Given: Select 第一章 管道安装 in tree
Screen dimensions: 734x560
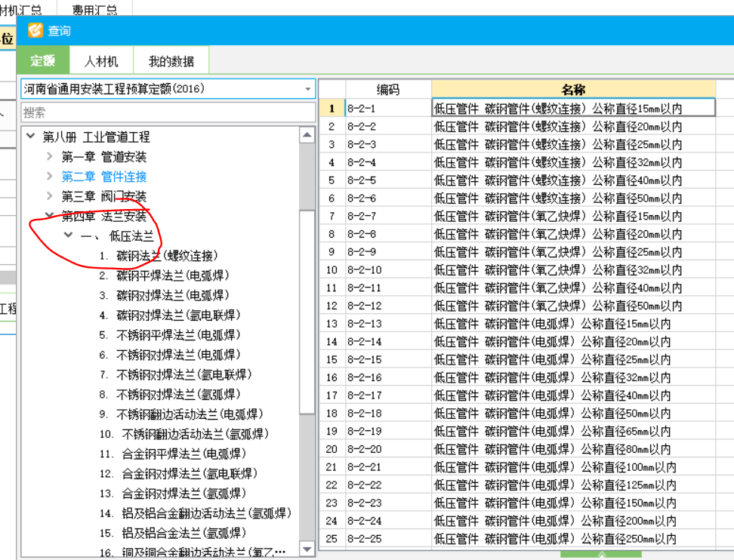Looking at the screenshot, I should [104, 157].
